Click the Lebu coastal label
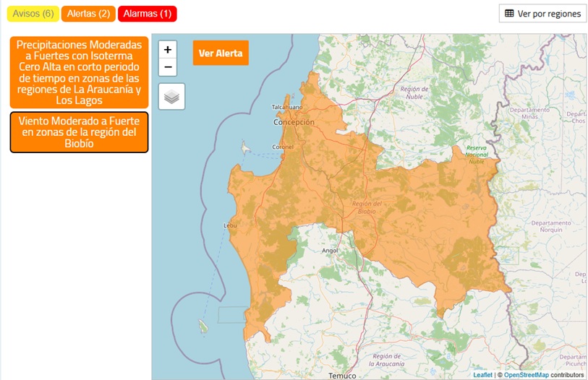This screenshot has width=588, height=380. (x=230, y=225)
